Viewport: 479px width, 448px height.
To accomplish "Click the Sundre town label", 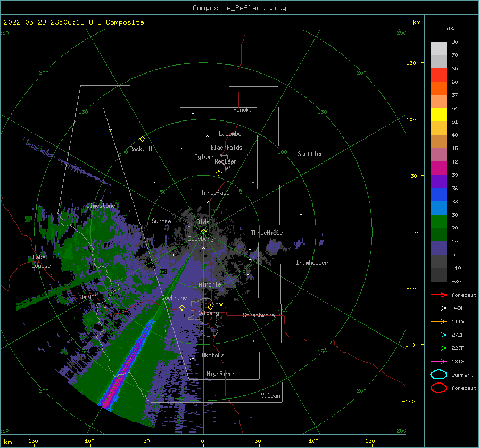I will click(x=161, y=221).
